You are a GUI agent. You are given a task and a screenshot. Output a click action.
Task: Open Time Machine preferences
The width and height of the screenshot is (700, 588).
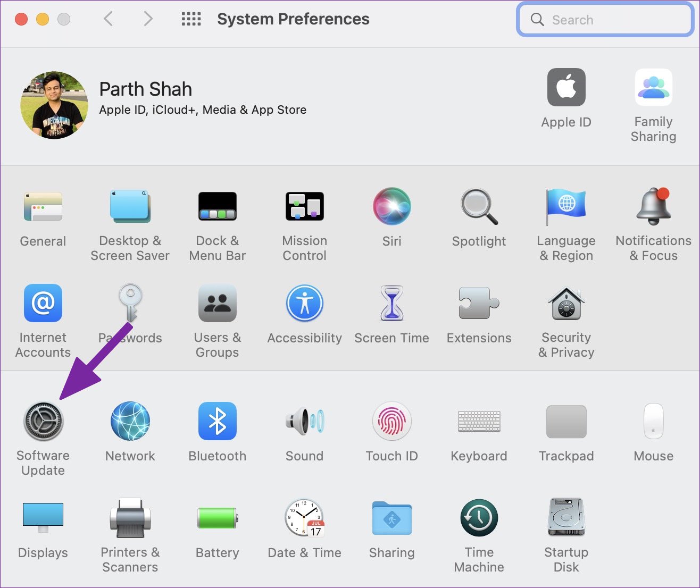point(479,517)
